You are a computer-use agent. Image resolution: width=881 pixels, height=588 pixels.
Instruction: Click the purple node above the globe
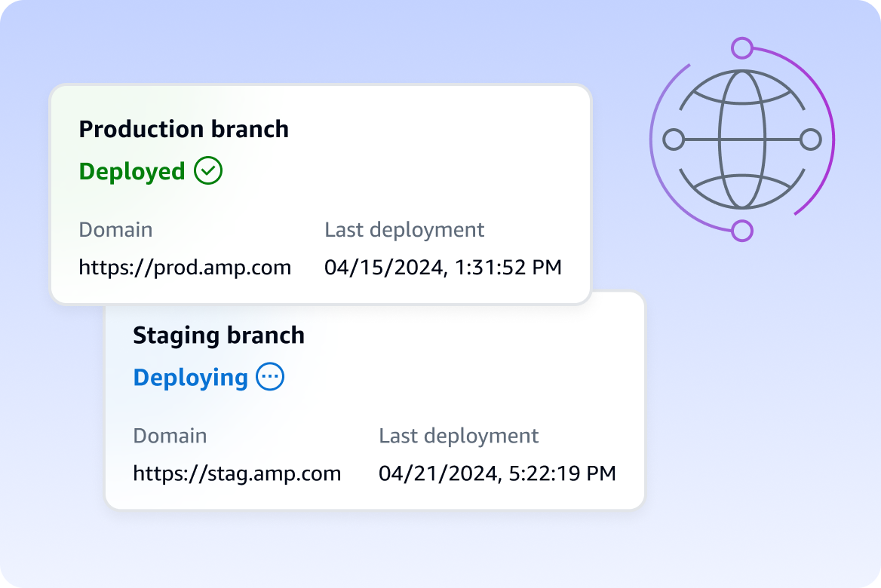742,49
